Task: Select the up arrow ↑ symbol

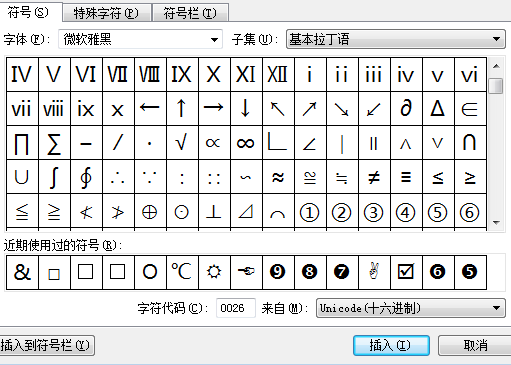Action: [x=182, y=109]
